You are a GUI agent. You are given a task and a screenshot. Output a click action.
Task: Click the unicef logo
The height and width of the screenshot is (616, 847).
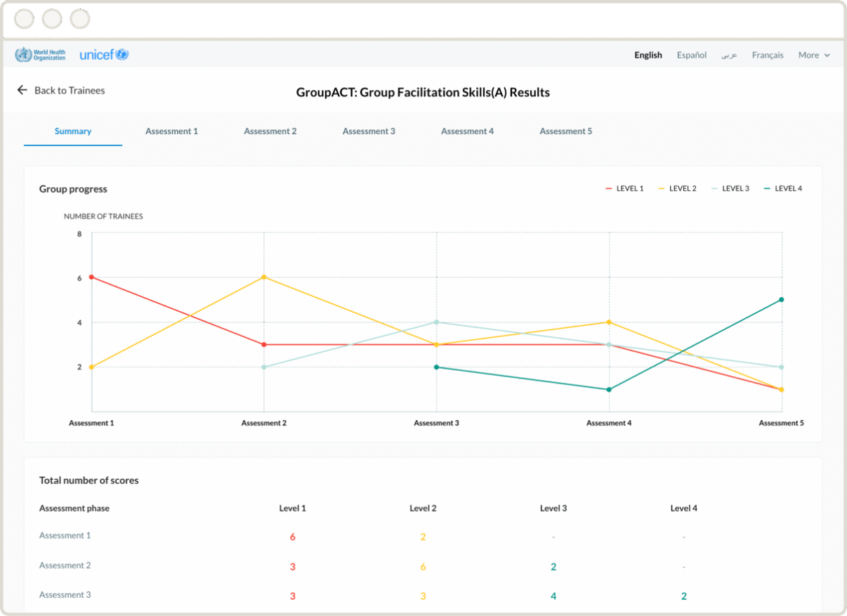click(104, 55)
